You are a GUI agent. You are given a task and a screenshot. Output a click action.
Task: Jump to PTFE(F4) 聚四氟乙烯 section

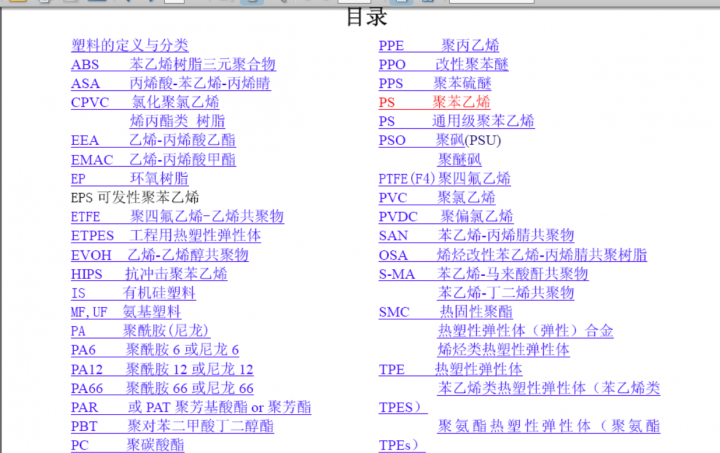point(444,178)
